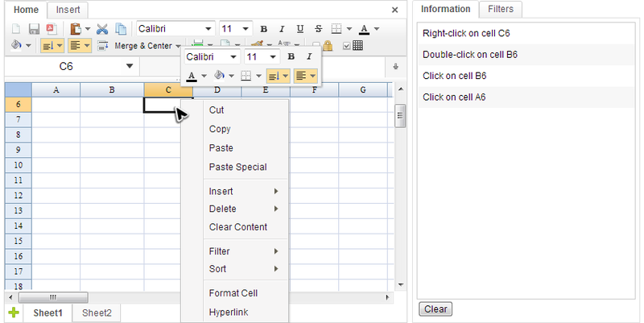Click the font color A in ribbon

point(364,29)
